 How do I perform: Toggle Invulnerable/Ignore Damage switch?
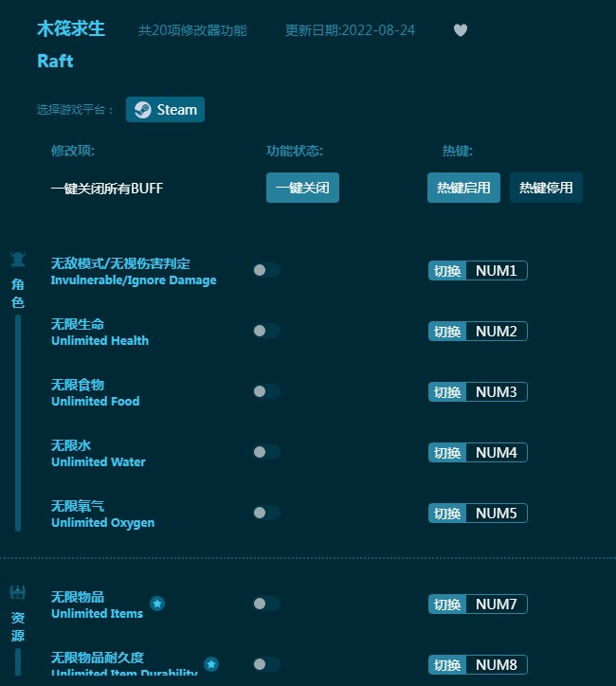click(x=266, y=270)
